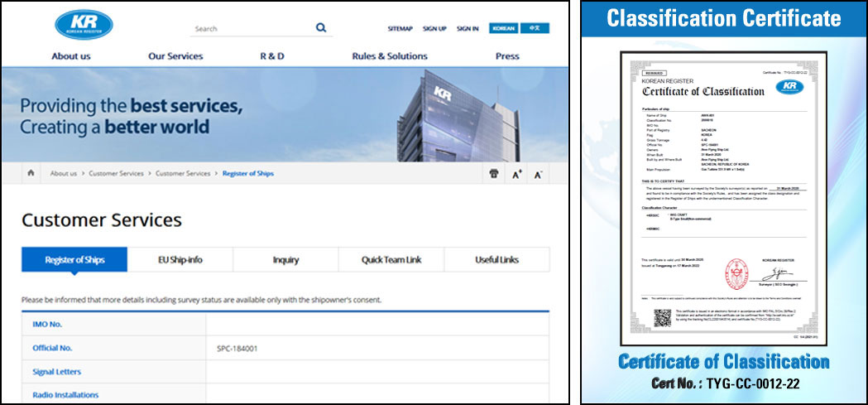Increase font size with A+ icon

(516, 175)
